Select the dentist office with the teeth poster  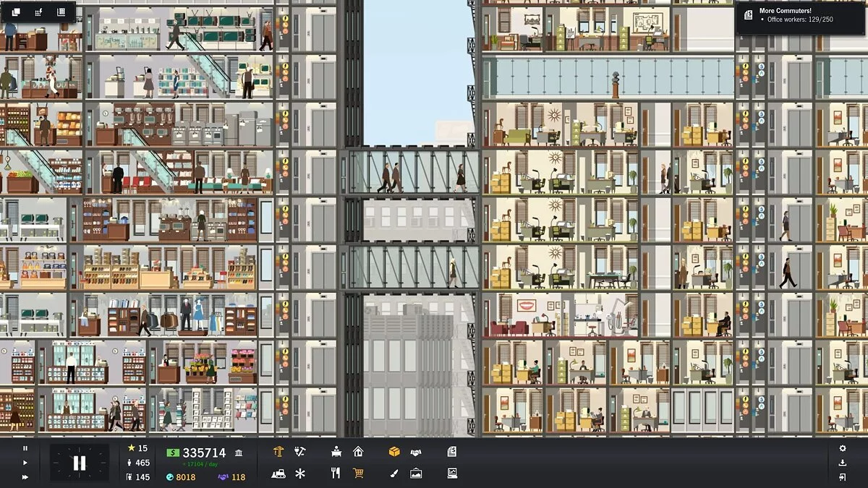click(559, 314)
